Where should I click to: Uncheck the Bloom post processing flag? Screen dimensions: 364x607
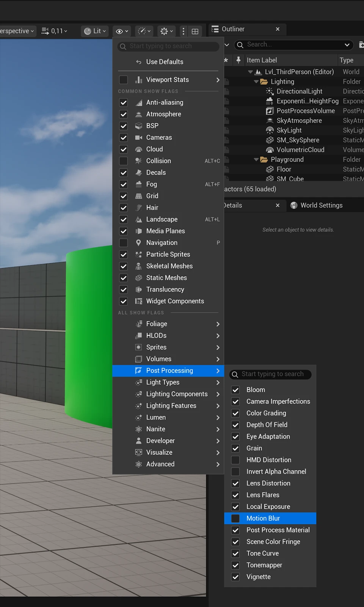click(x=235, y=390)
